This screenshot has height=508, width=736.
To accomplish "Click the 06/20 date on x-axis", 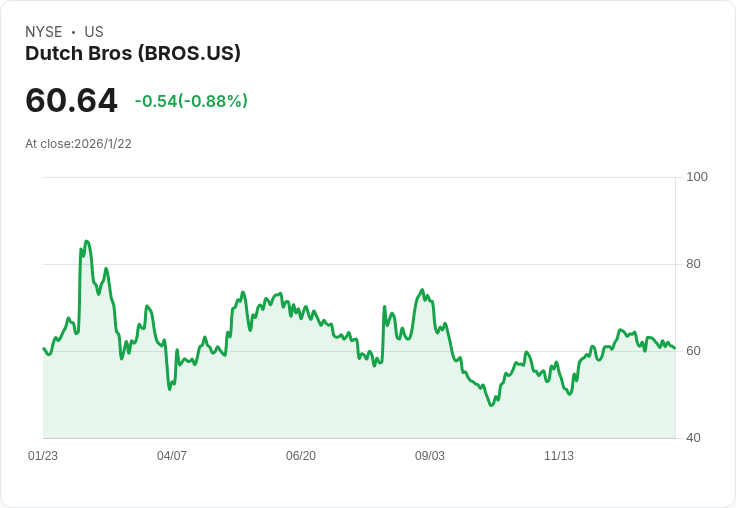I will (x=301, y=456).
